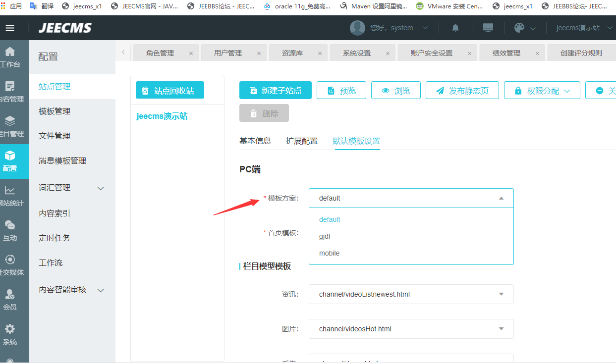Open the 系统 gear icon
Screen dimensions: 616x364
pyautogui.click(x=10, y=334)
